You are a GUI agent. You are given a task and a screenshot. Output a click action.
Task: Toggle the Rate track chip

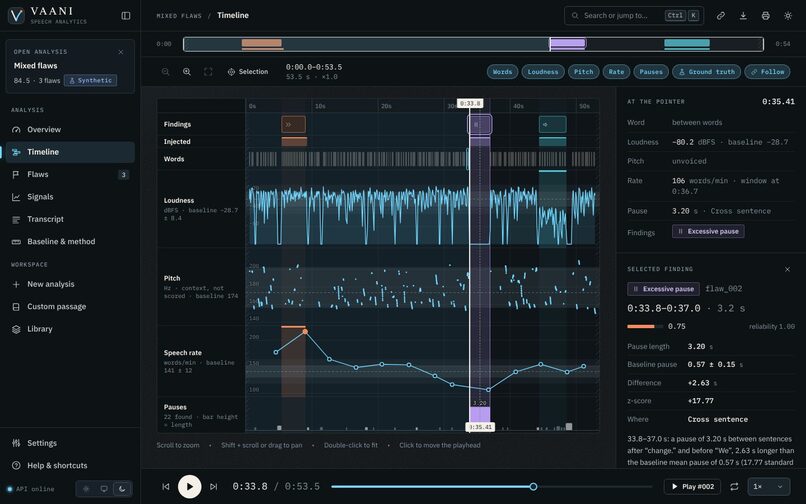616,72
